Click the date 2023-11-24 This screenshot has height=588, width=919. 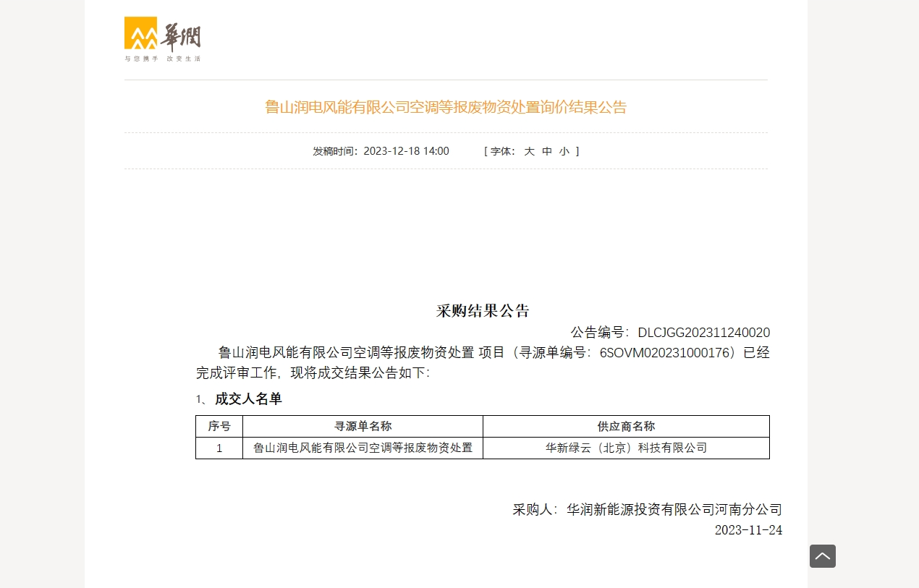[x=748, y=530]
